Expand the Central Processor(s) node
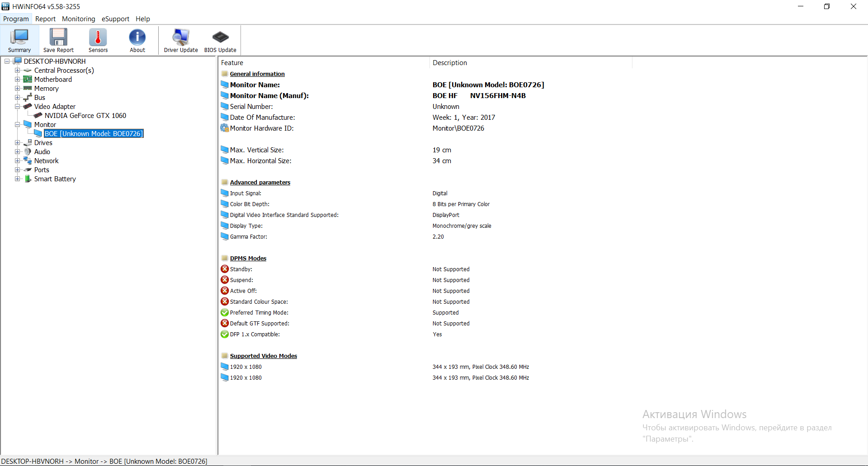Screen dimensions: 868x466 click(x=17, y=71)
